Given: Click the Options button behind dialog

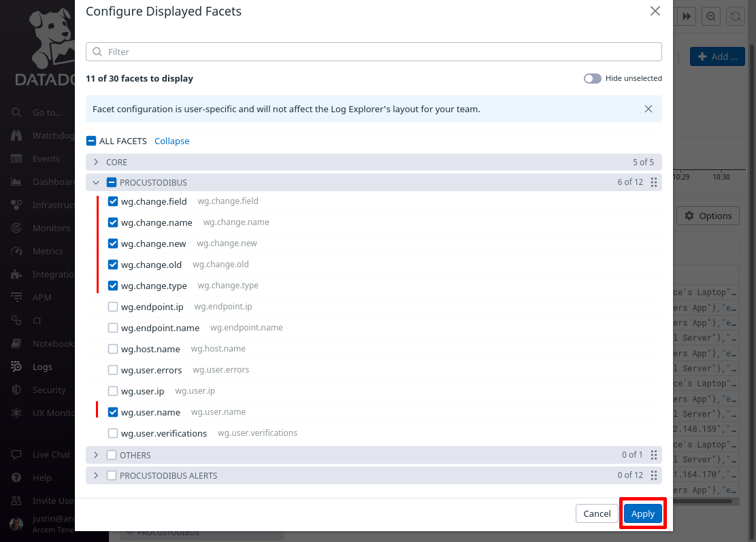Looking at the screenshot, I should pos(708,216).
